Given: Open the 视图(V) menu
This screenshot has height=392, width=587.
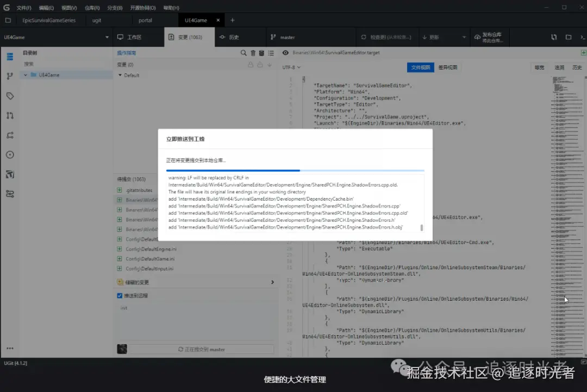Looking at the screenshot, I should (x=69, y=8).
